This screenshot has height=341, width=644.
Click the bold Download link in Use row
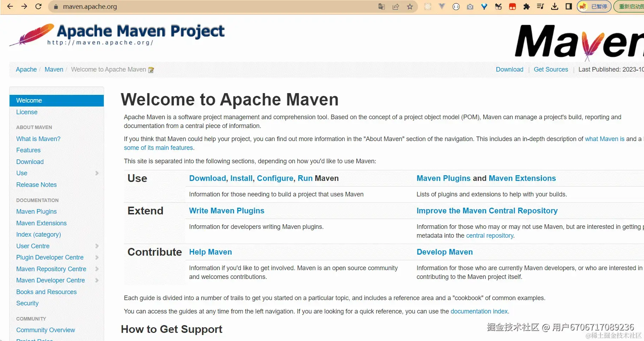[x=208, y=178]
